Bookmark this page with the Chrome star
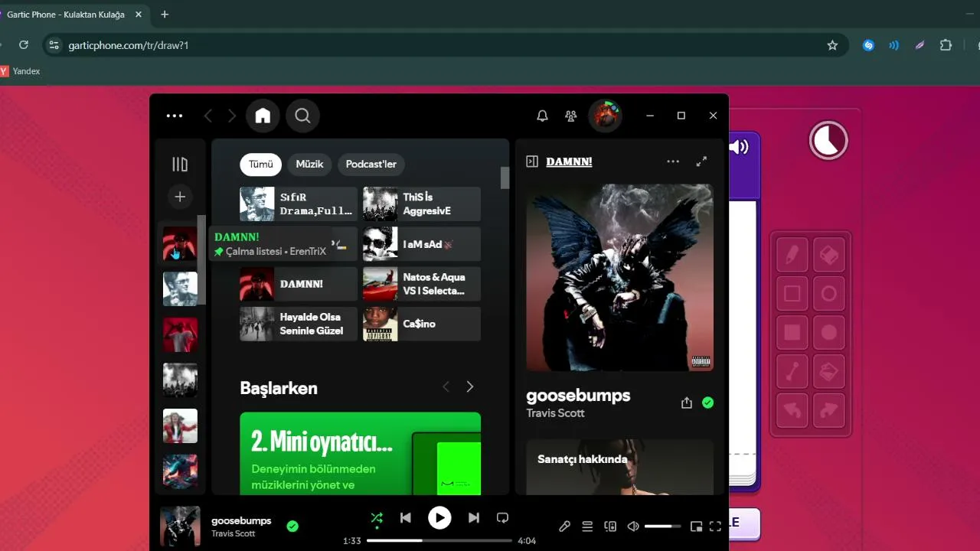 click(x=832, y=45)
